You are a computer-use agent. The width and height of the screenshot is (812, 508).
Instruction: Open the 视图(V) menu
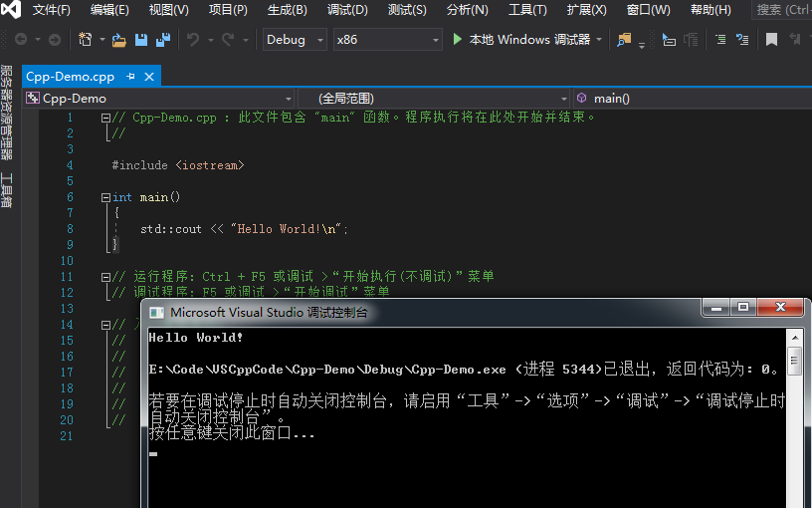(169, 10)
